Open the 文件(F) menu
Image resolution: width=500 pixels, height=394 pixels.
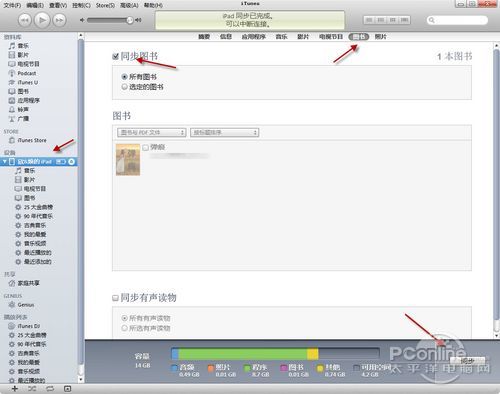click(x=12, y=5)
